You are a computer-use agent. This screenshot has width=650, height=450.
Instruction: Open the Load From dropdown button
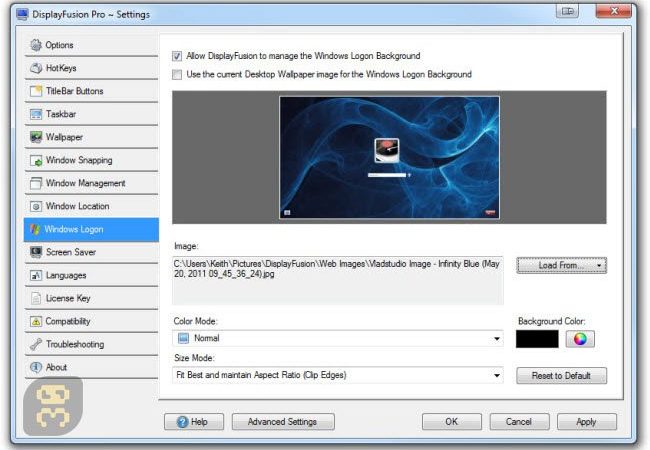(562, 265)
